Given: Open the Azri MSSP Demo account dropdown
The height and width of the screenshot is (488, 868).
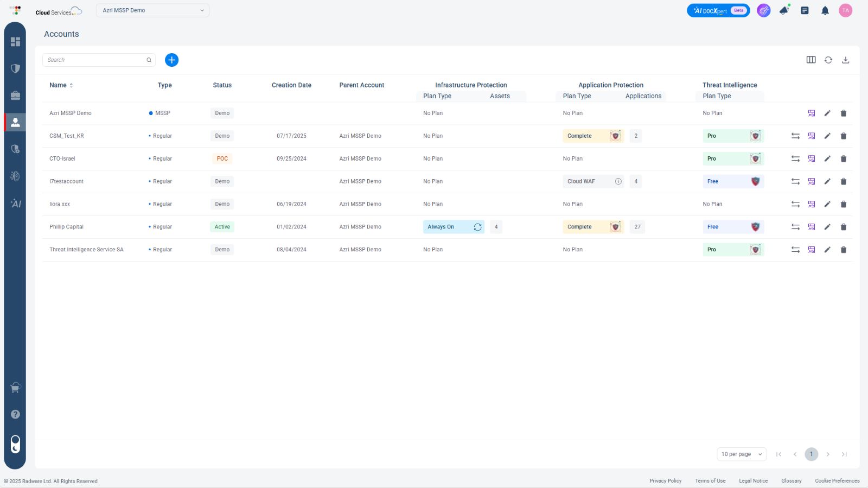Looking at the screenshot, I should [152, 10].
